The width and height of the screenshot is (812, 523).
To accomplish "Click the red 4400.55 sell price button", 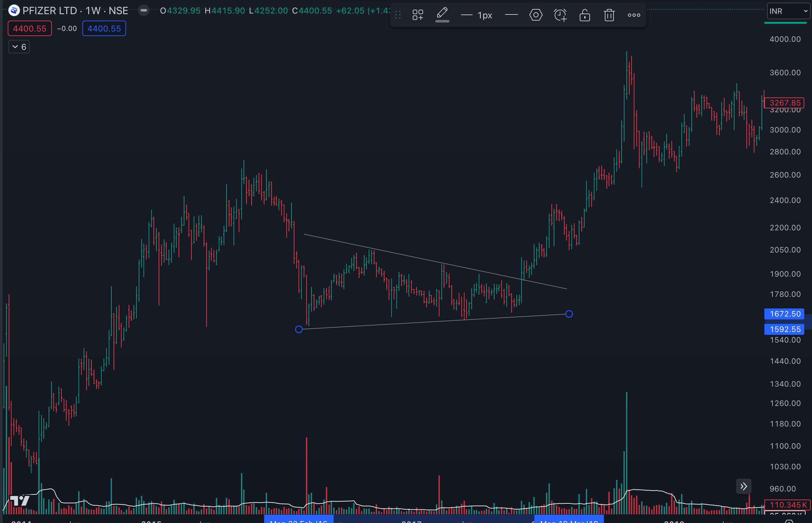I will tap(30, 29).
